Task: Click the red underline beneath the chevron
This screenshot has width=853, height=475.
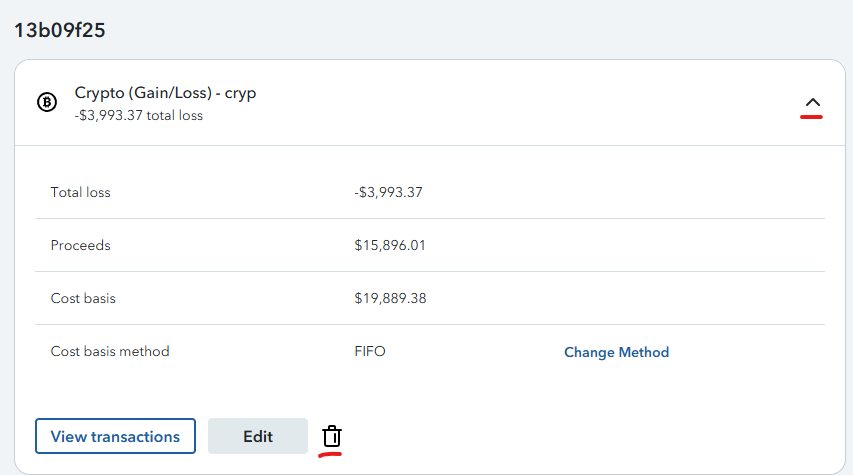Action: tap(811, 116)
